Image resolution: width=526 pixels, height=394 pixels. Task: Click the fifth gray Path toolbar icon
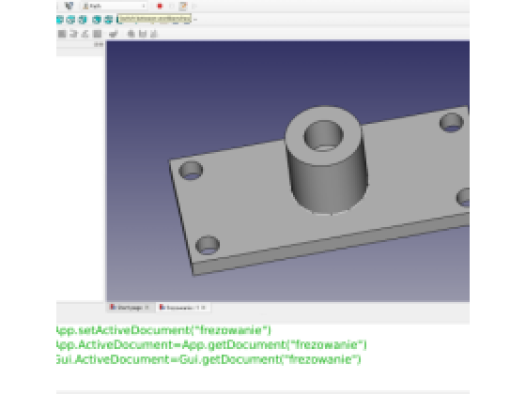[x=114, y=34]
